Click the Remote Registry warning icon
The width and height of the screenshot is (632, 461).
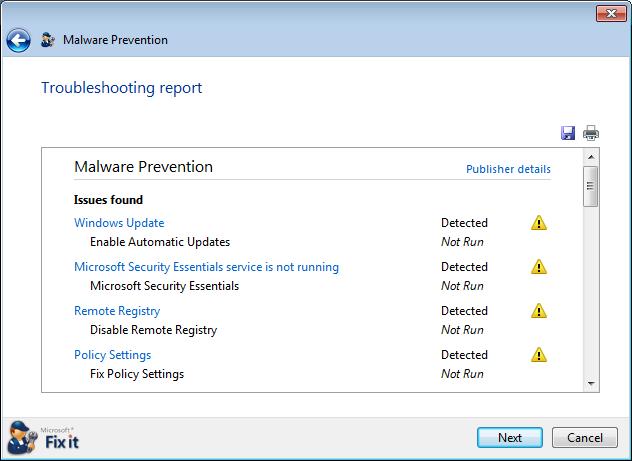click(x=539, y=311)
